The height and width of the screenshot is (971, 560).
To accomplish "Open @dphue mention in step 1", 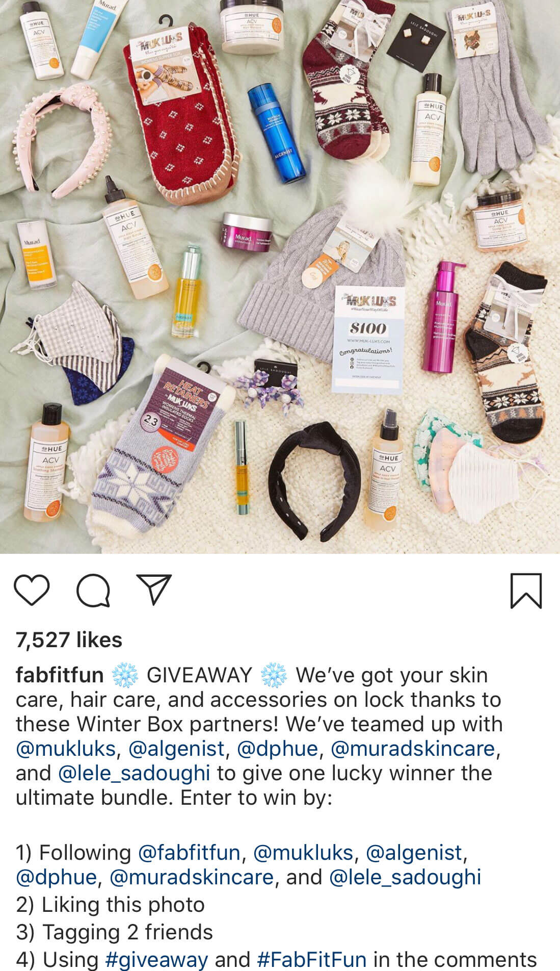I will (x=56, y=877).
